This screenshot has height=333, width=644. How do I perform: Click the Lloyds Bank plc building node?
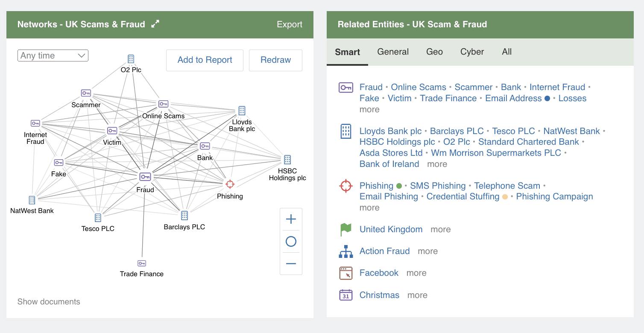point(242,111)
